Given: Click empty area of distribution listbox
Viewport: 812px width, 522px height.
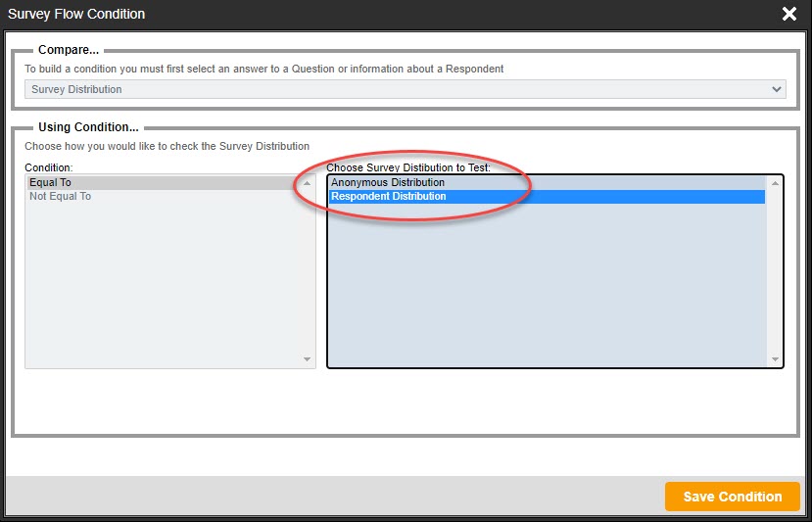Looking at the screenshot, I should coord(546,284).
